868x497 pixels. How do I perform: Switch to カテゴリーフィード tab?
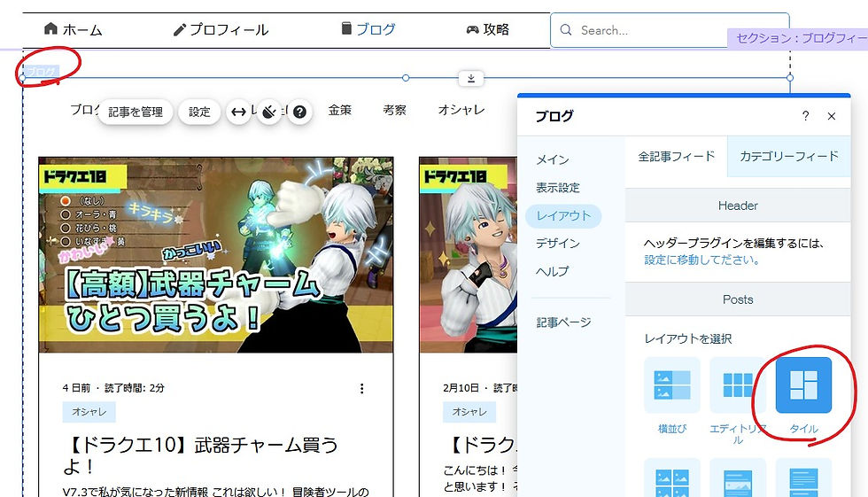click(789, 157)
